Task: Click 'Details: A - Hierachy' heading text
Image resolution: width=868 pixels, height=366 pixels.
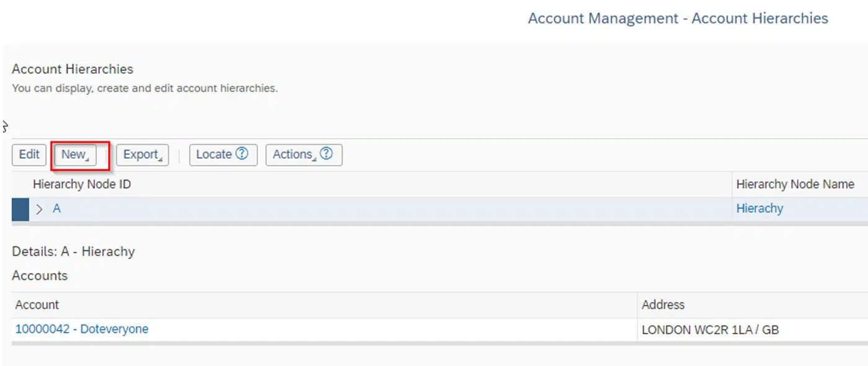Action: (73, 251)
